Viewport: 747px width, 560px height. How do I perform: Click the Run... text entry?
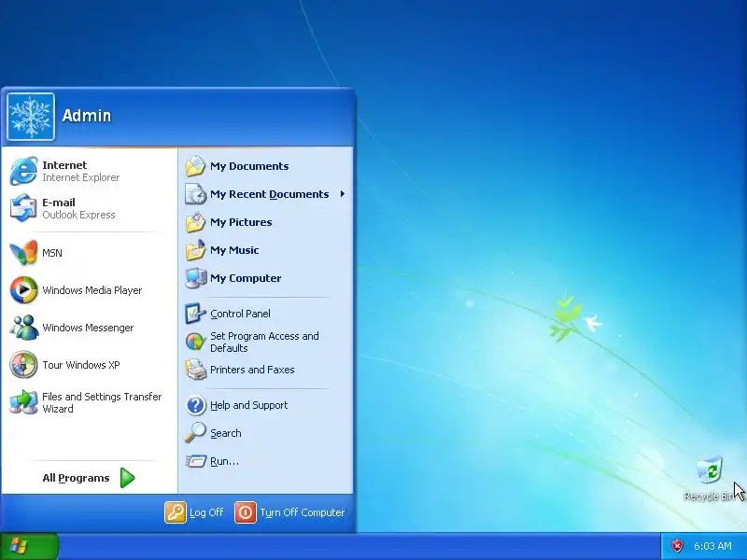pos(224,461)
